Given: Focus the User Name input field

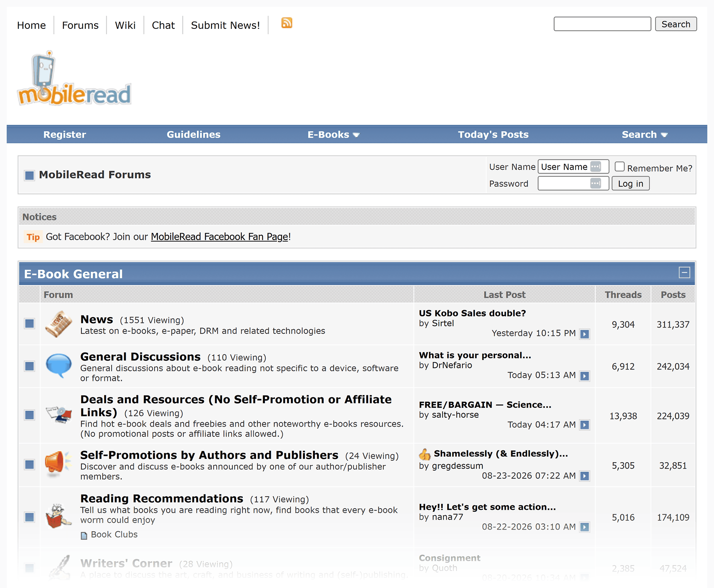Looking at the screenshot, I should click(x=573, y=167).
